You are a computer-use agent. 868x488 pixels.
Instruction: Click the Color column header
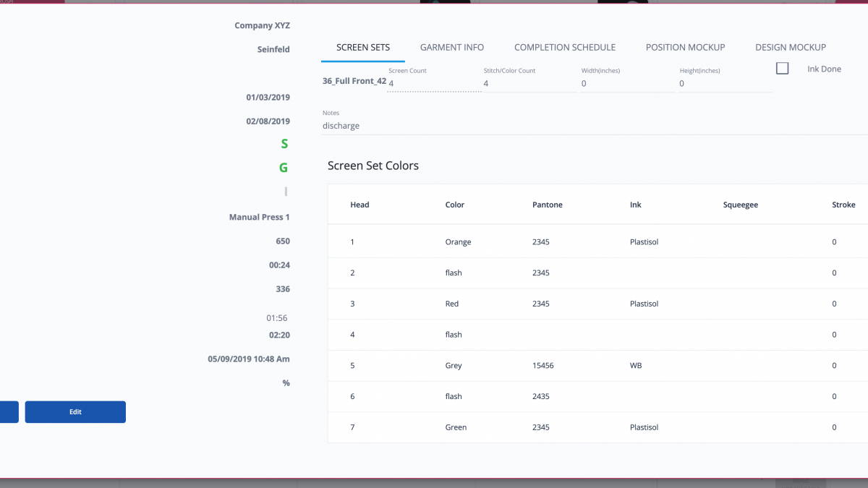(455, 205)
